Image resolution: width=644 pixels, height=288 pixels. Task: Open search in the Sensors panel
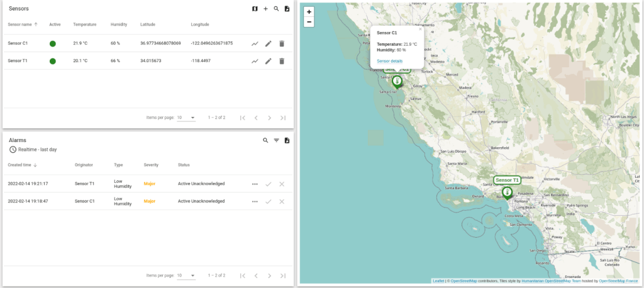point(277,9)
